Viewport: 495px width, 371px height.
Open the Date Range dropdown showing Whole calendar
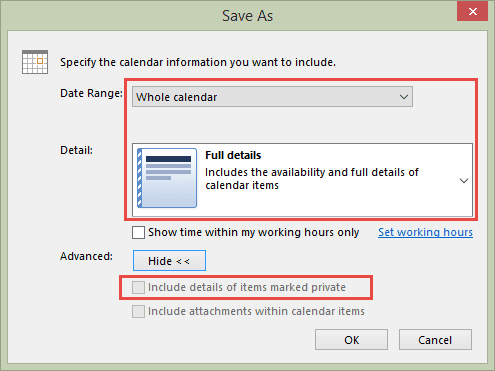pos(272,97)
